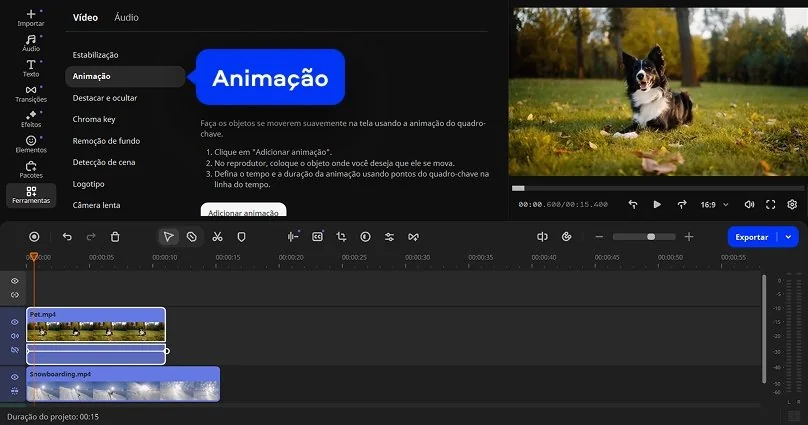Switch to the Áudio tab
The width and height of the screenshot is (808, 425).
(126, 17)
